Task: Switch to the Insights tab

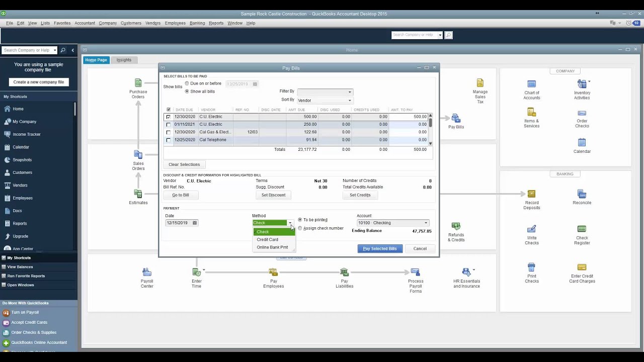Action: (124, 60)
